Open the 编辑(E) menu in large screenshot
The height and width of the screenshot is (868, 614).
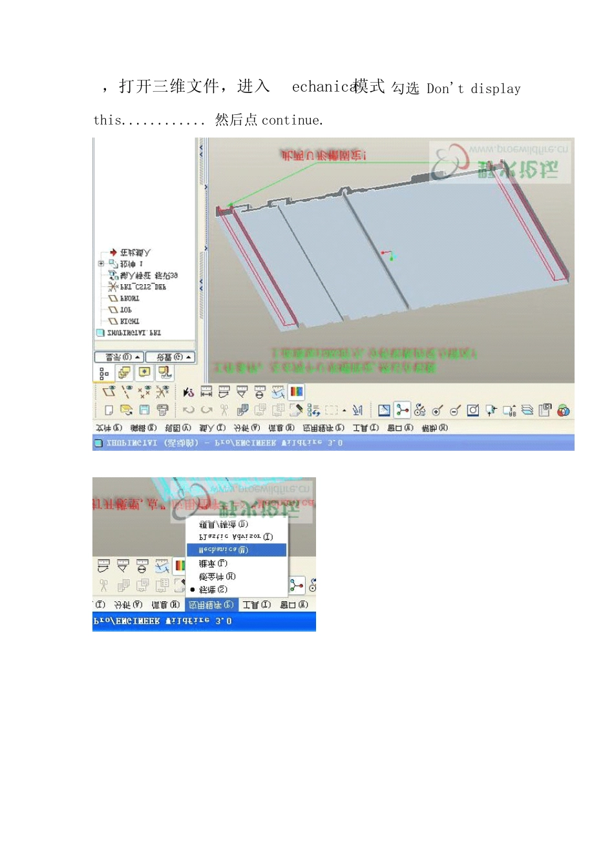pyautogui.click(x=143, y=428)
